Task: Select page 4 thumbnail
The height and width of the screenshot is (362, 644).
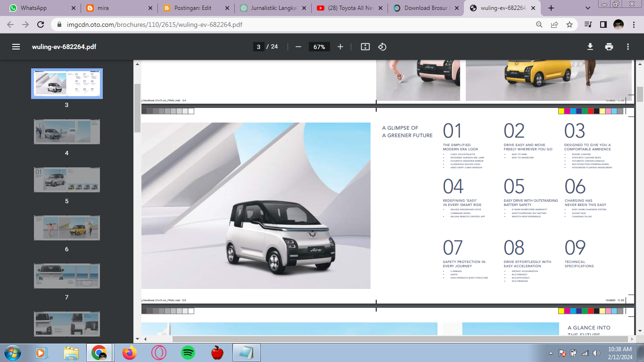Action: coord(67,132)
